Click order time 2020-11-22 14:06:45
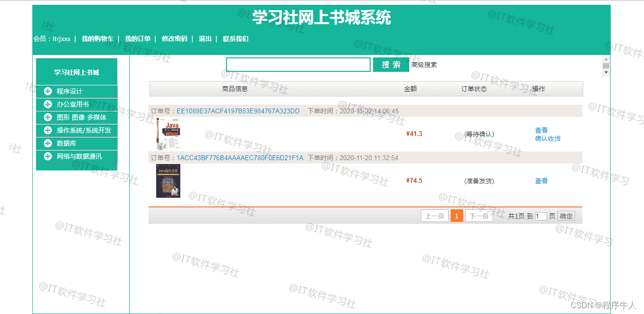Viewport: 644px width, 314px height. click(x=369, y=111)
